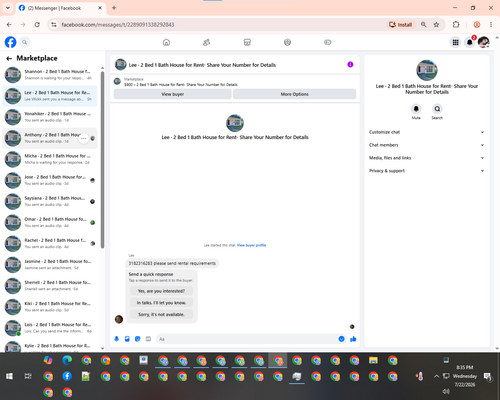
Task: Open Chrome tab search dropdown
Action: click(8, 8)
